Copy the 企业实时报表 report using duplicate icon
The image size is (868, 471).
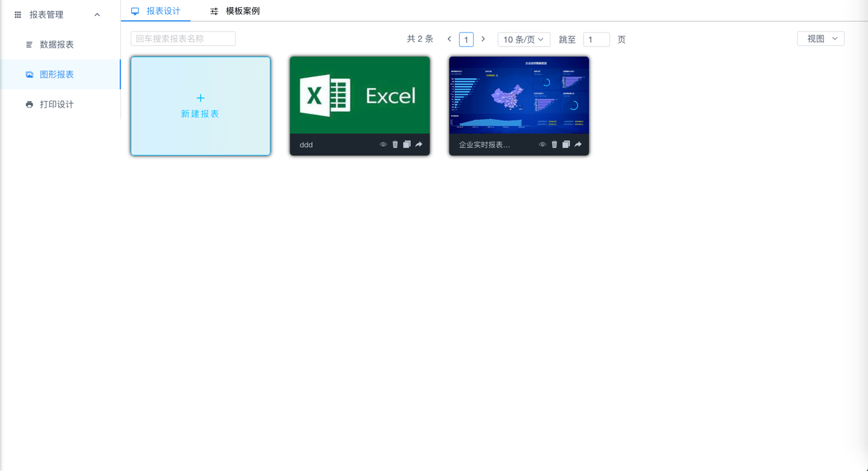(x=566, y=145)
